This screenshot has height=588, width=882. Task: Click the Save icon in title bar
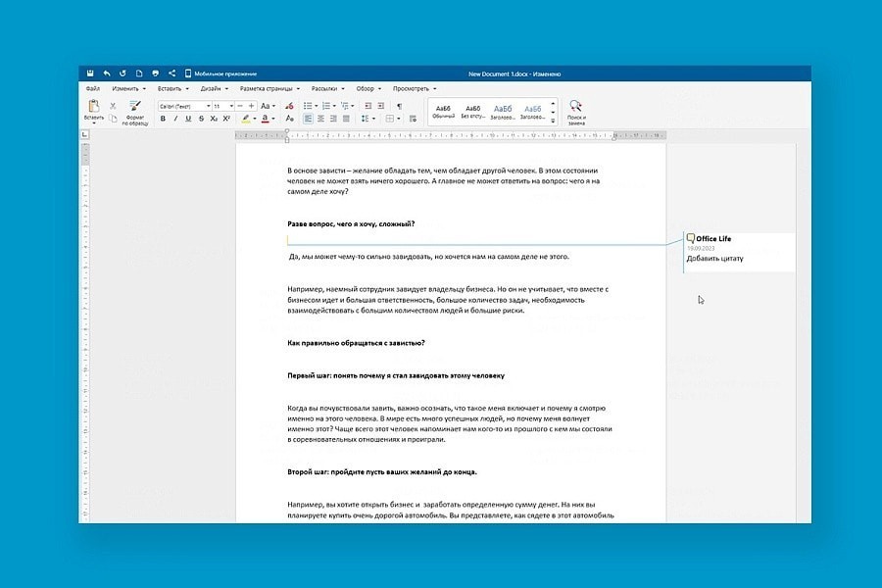click(90, 73)
